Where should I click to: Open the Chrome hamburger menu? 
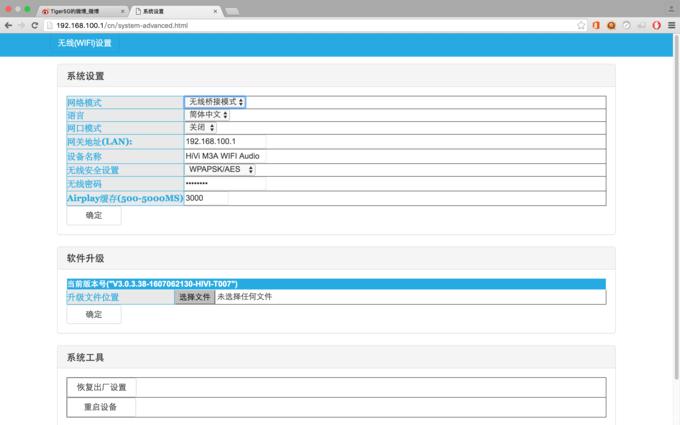click(x=672, y=25)
